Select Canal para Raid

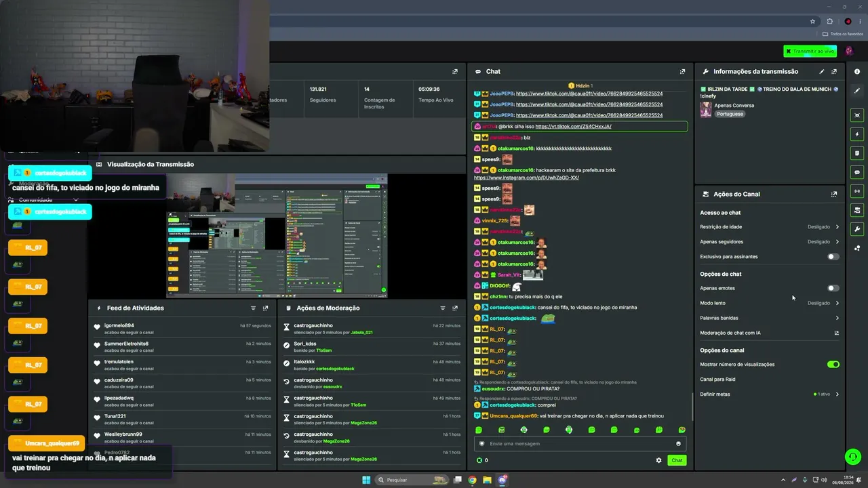tap(717, 380)
